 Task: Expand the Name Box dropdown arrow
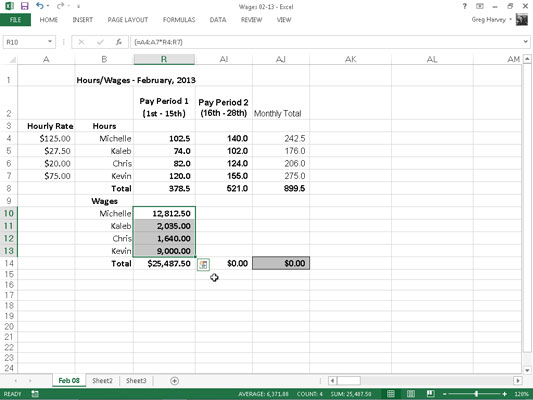click(50, 42)
